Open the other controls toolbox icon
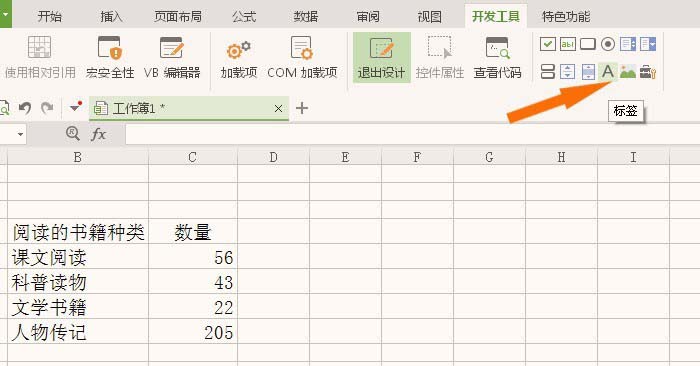 point(648,71)
